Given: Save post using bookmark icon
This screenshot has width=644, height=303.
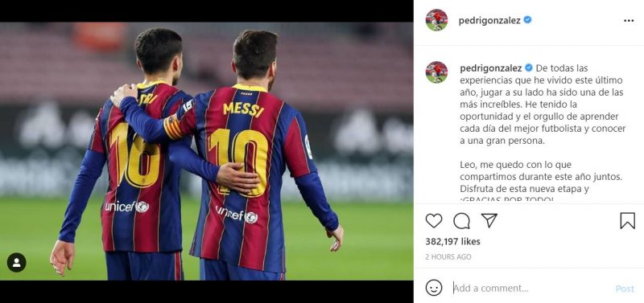Looking at the screenshot, I should (x=628, y=221).
